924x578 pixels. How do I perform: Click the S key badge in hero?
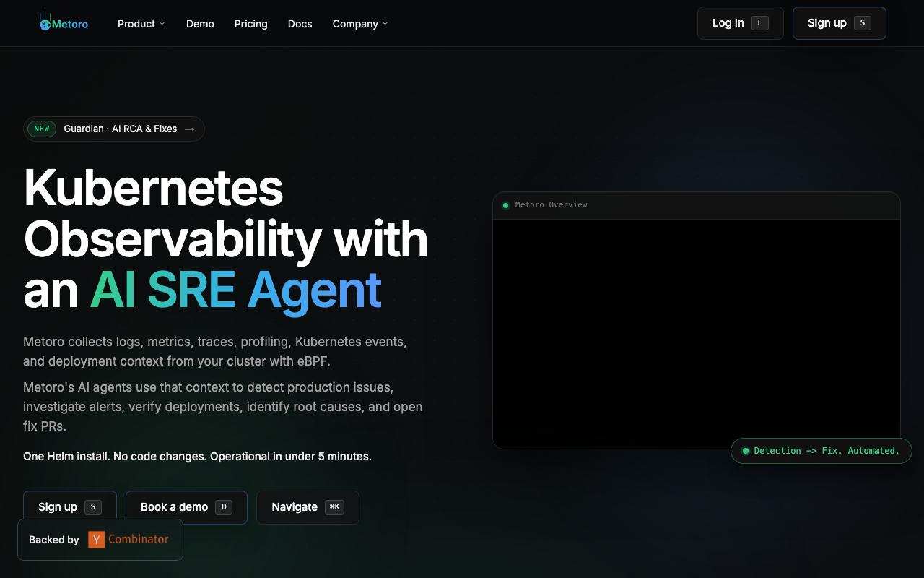tap(93, 507)
